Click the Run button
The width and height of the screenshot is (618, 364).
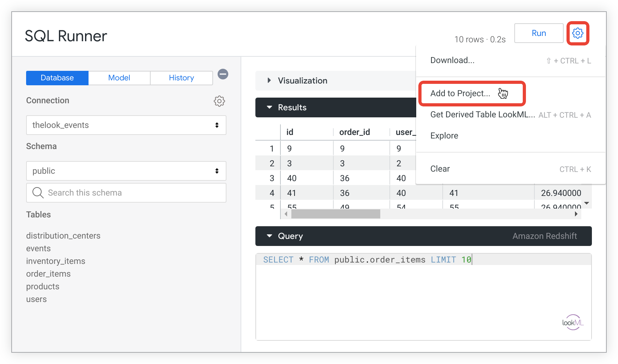[x=539, y=33]
